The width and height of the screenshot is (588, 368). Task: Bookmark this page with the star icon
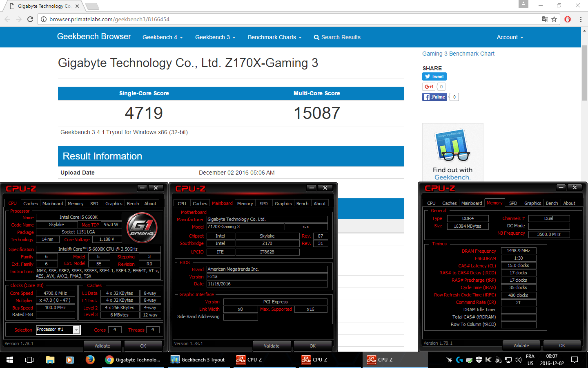[x=554, y=19]
